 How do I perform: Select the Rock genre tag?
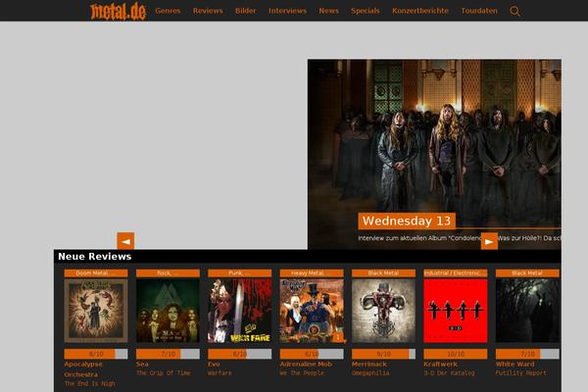coord(168,273)
